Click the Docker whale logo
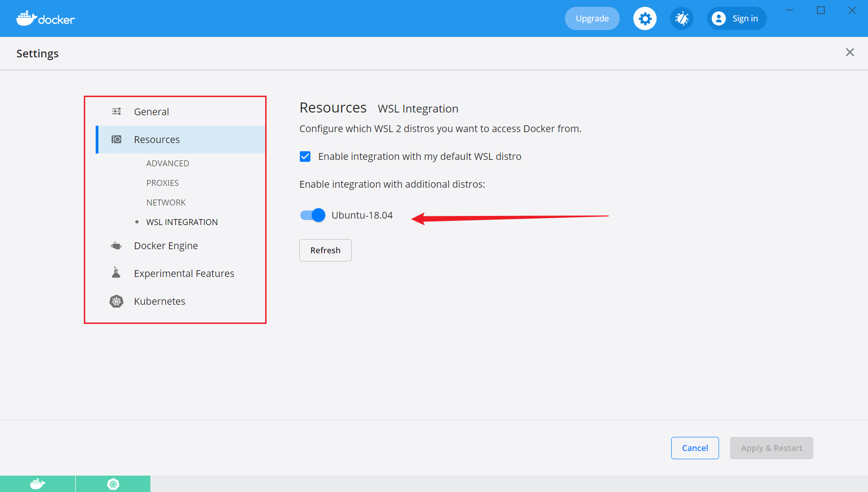This screenshot has height=492, width=868. point(46,18)
